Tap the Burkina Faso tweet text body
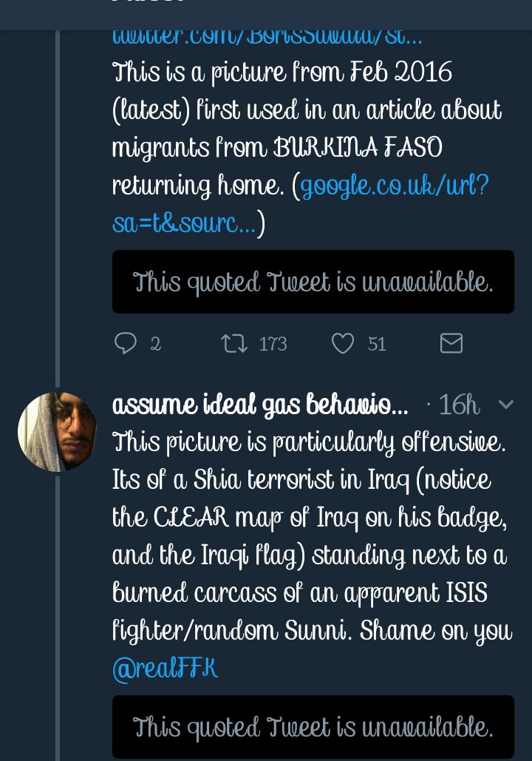The width and height of the screenshot is (532, 761). (x=307, y=148)
